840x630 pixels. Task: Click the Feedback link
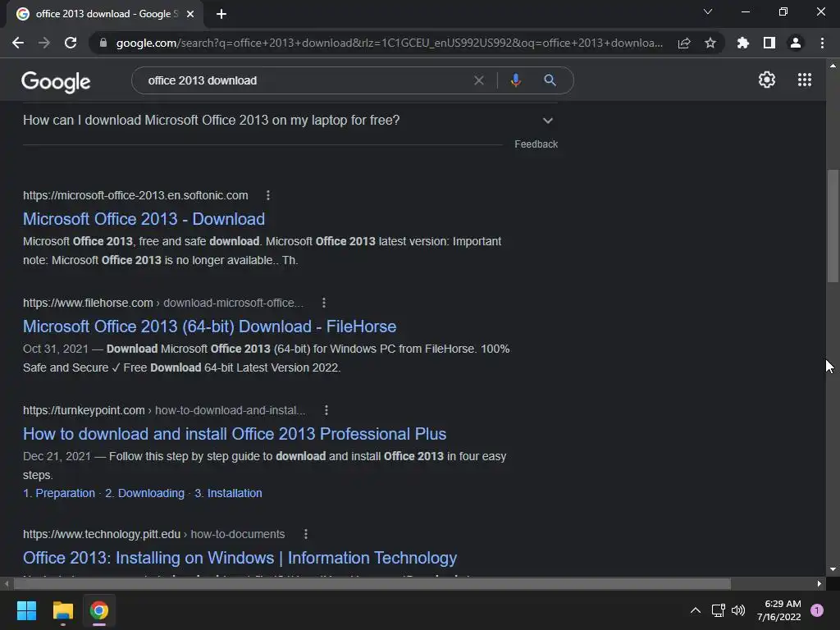click(x=536, y=144)
